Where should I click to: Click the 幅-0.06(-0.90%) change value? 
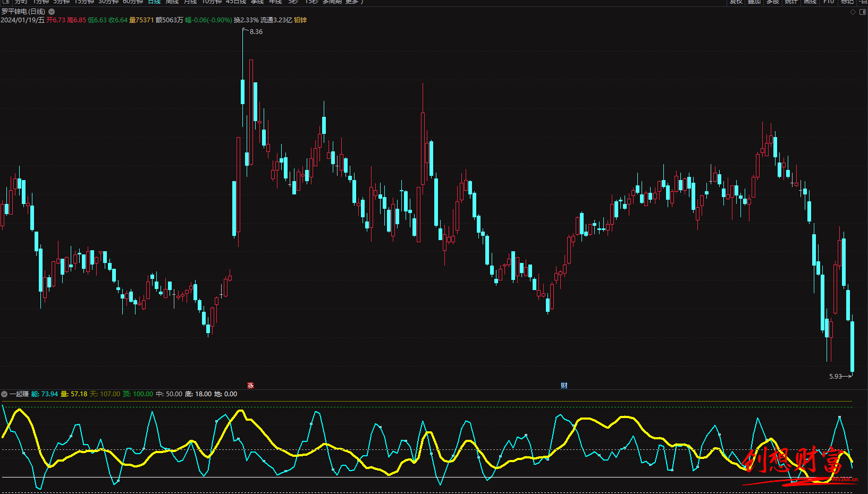208,20
